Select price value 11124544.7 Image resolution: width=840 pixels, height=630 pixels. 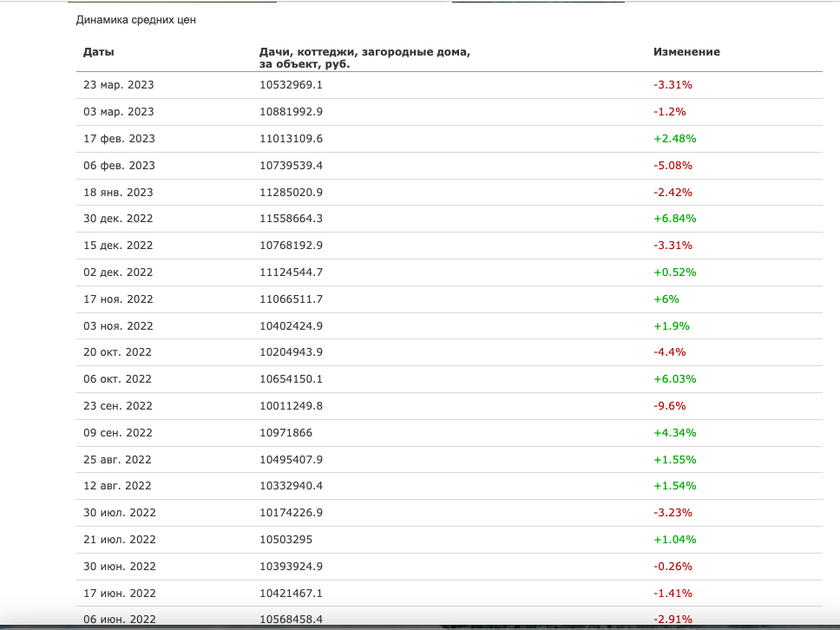(291, 272)
